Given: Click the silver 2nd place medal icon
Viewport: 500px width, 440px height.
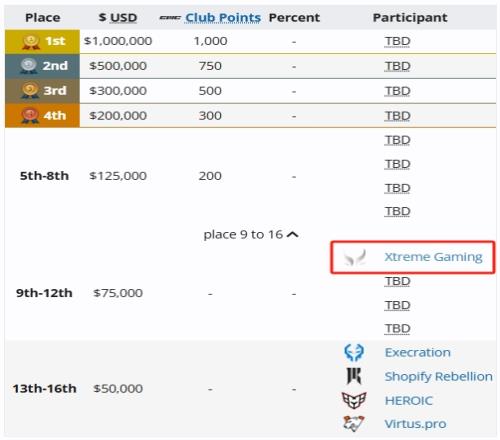Looking at the screenshot, I should tap(29, 66).
